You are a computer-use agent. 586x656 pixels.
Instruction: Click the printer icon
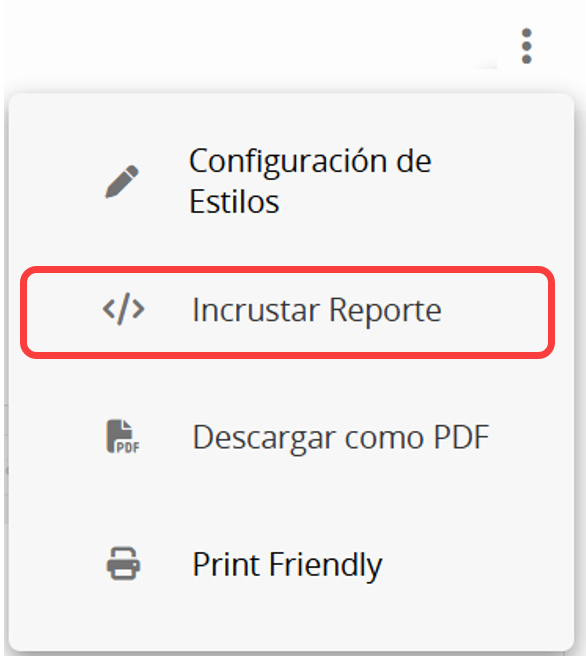point(123,564)
